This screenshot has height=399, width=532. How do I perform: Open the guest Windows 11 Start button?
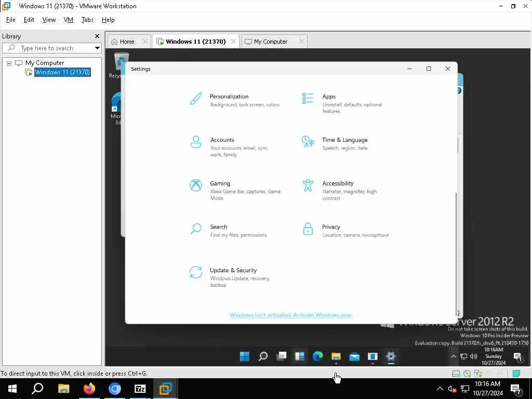(245, 356)
